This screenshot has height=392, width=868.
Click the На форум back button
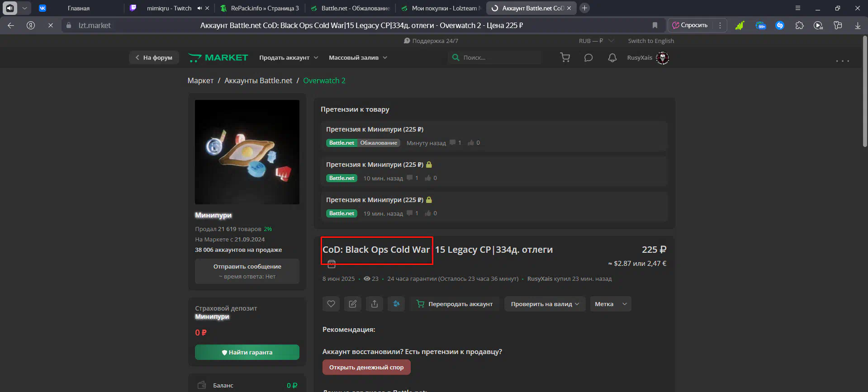click(x=154, y=57)
